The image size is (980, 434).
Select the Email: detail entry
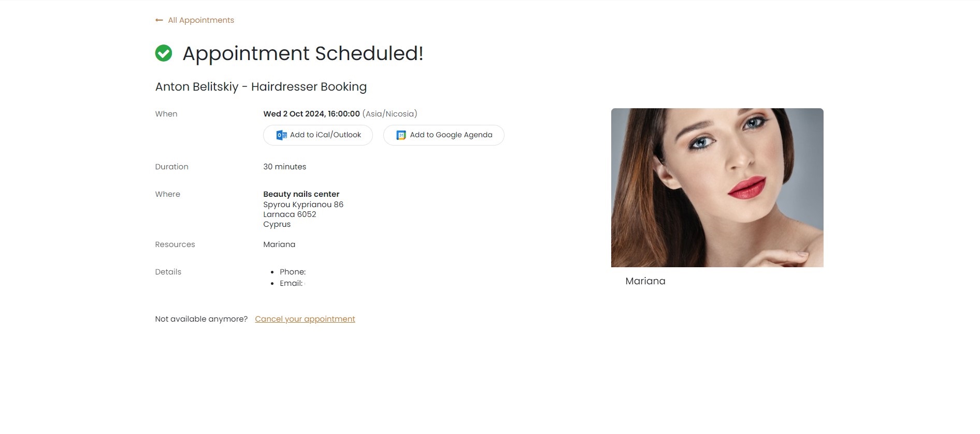[x=291, y=283]
